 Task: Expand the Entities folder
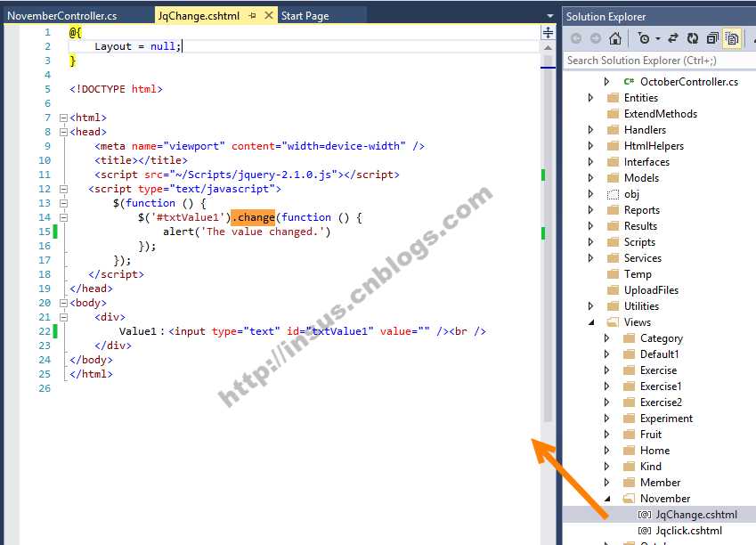(x=590, y=97)
